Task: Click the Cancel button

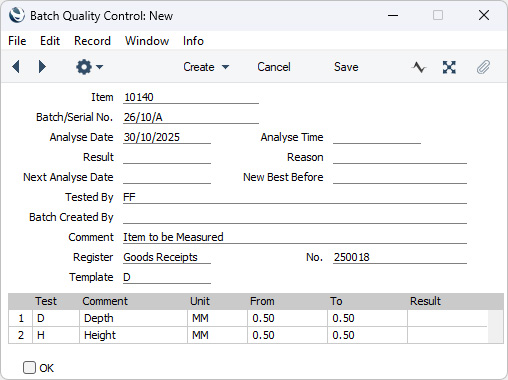Action: (x=274, y=67)
